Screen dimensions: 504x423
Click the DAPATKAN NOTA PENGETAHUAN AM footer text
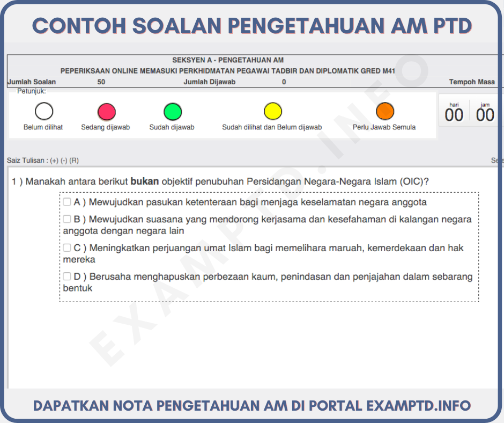pyautogui.click(x=252, y=406)
